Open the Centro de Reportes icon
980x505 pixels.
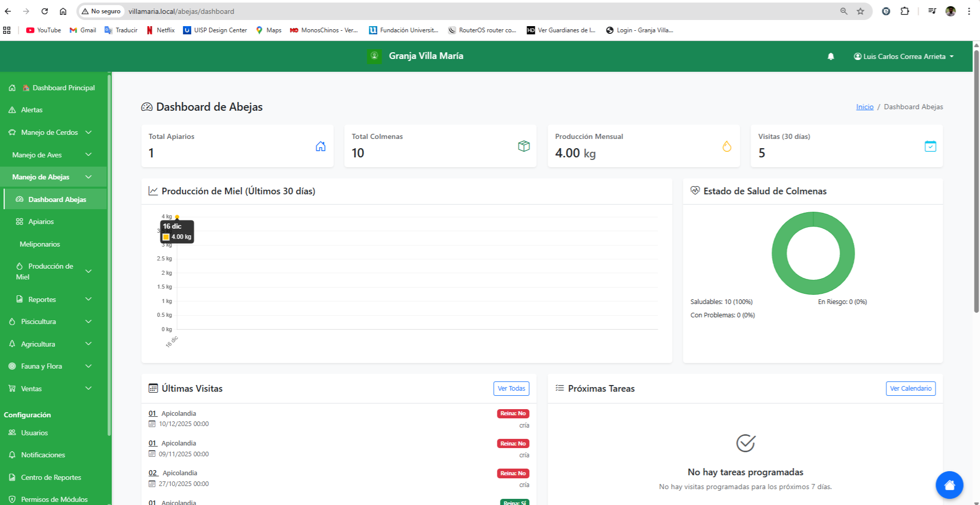[11, 477]
